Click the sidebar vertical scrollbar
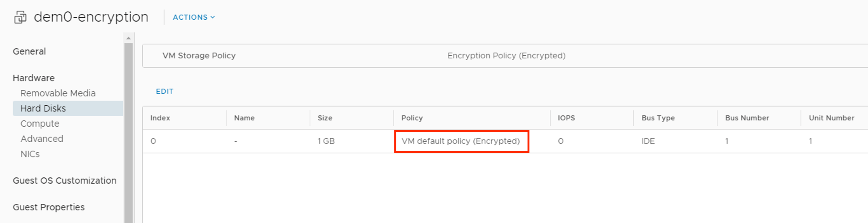Image resolution: width=868 pixels, height=223 pixels. 128,135
